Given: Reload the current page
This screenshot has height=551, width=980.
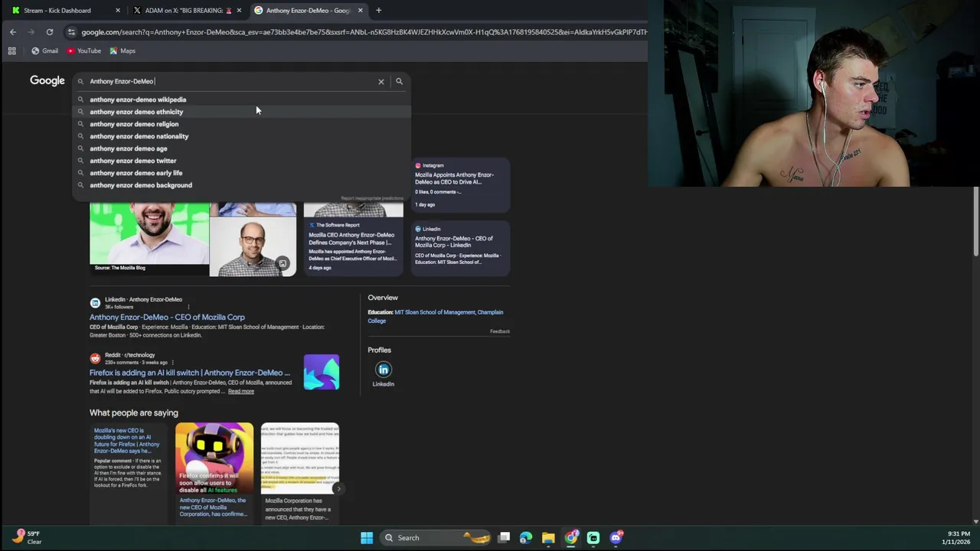Looking at the screenshot, I should (x=50, y=31).
